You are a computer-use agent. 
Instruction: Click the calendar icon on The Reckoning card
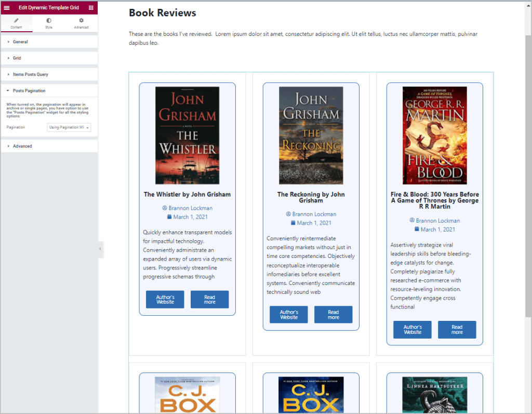click(293, 223)
